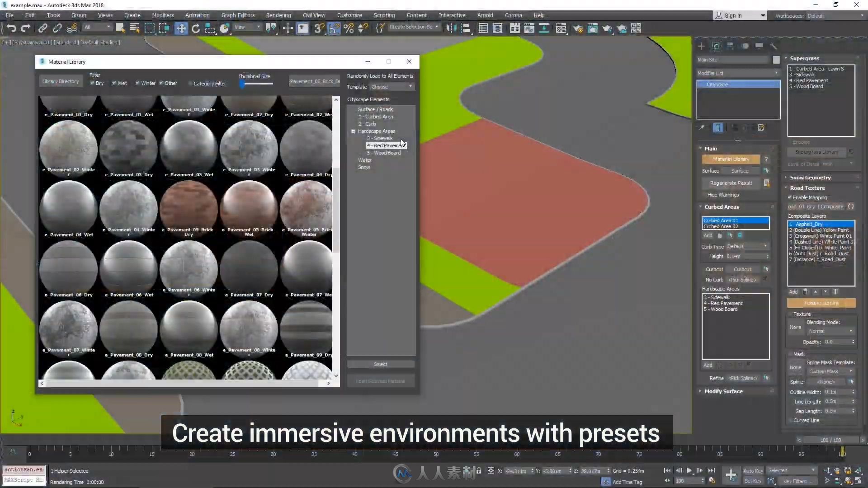Open the Arnold menu

[x=485, y=15]
